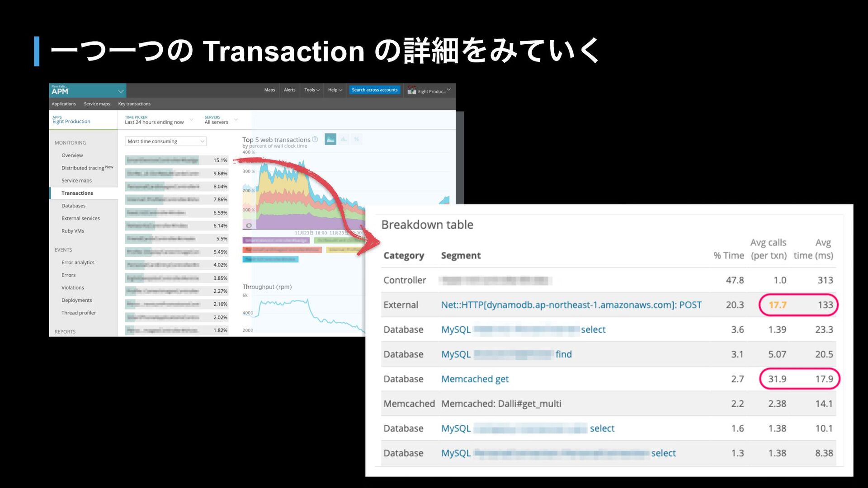This screenshot has width=868, height=488.
Task: Select the transaction row with 3.85%
Action: click(x=177, y=278)
